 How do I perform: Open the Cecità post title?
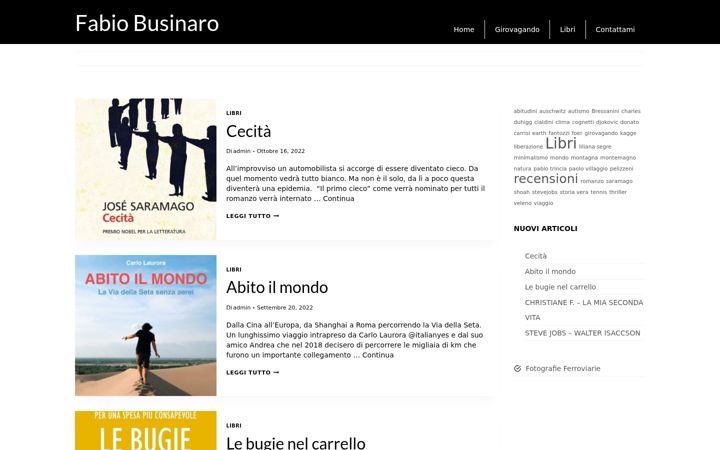pos(248,131)
